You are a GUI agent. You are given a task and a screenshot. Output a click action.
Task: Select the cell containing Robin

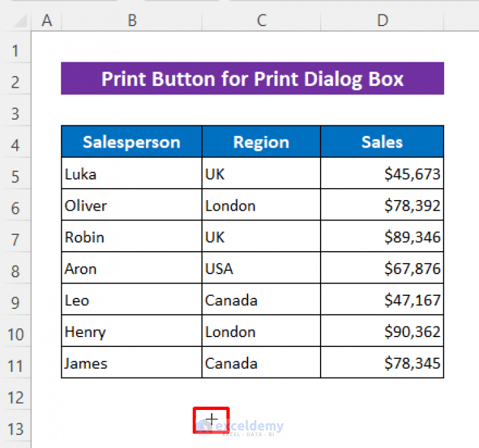[x=132, y=236]
